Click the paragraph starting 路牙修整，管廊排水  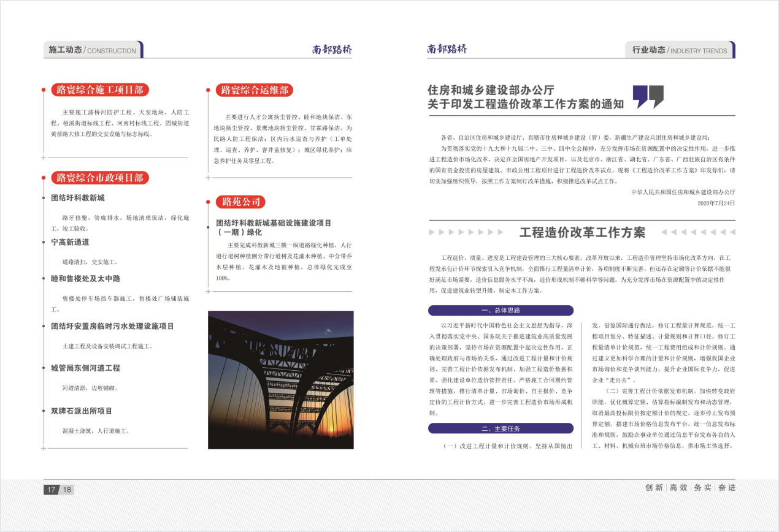pyautogui.click(x=120, y=223)
